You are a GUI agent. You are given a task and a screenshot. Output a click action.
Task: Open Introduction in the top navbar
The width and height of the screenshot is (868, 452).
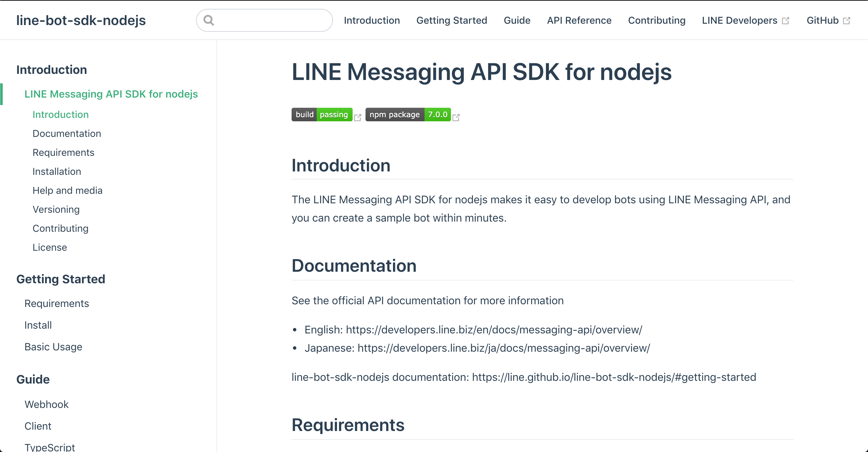pos(372,20)
